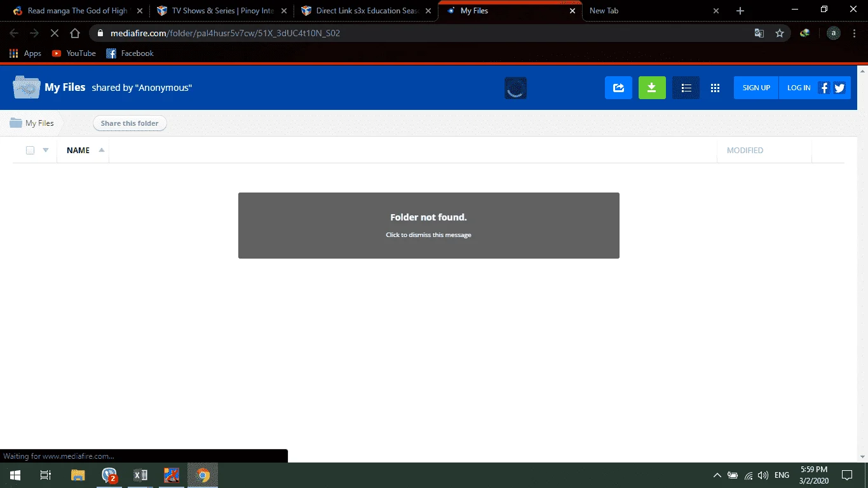Image resolution: width=868 pixels, height=488 pixels.
Task: Close the New Tab browser tab
Action: [x=716, y=11]
